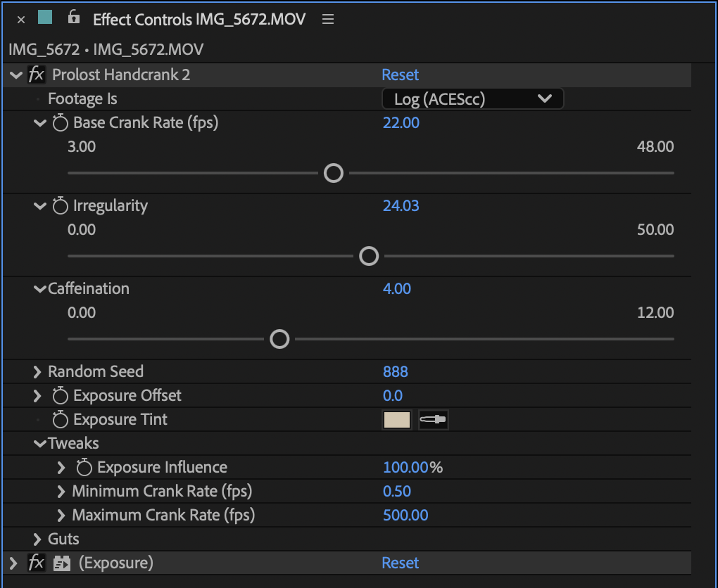Viewport: 718px width, 588px height.
Task: Click the Effect Controls IMG_5672.MOV tab title
Action: (x=199, y=19)
